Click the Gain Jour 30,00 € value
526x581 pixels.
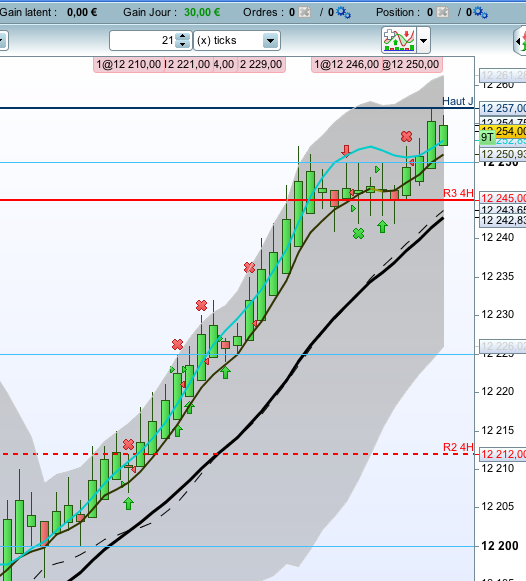[x=202, y=13]
